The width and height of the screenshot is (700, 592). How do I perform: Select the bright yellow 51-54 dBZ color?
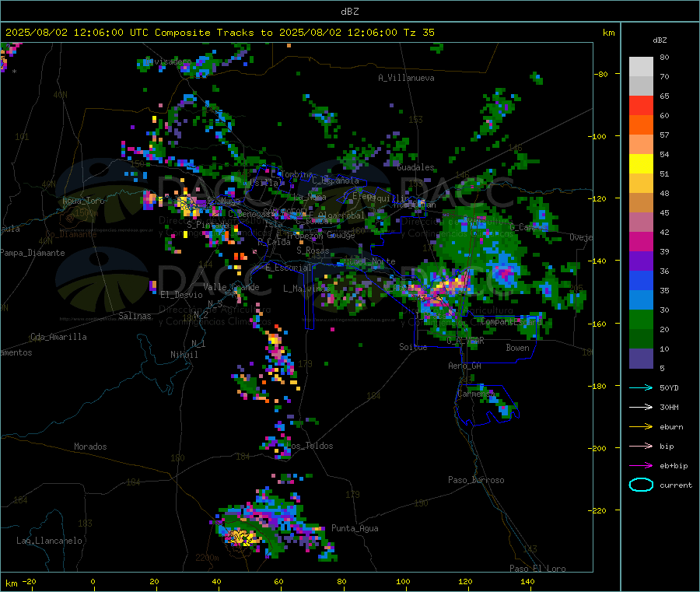coord(641,164)
